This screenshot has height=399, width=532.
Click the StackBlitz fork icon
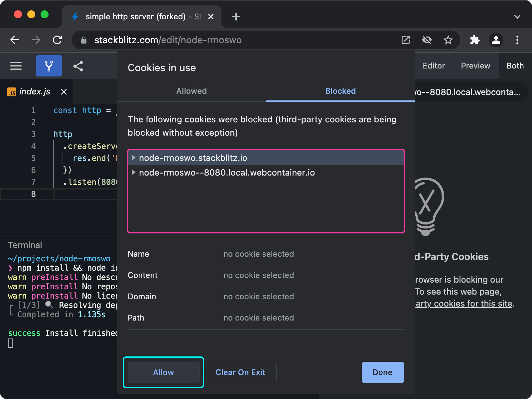[49, 66]
